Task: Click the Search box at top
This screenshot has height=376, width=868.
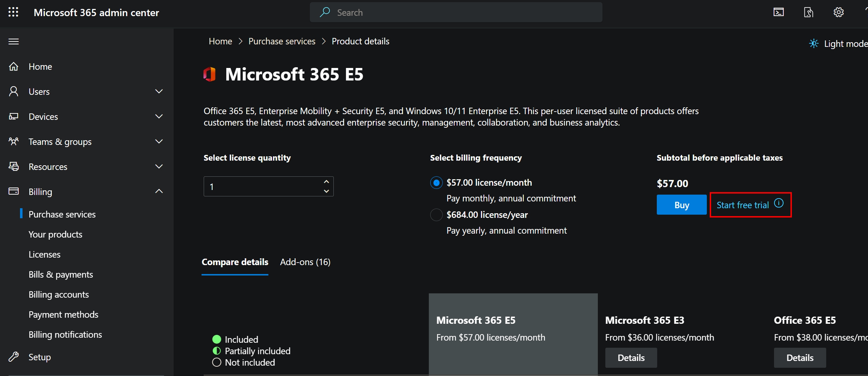Action: pyautogui.click(x=456, y=13)
